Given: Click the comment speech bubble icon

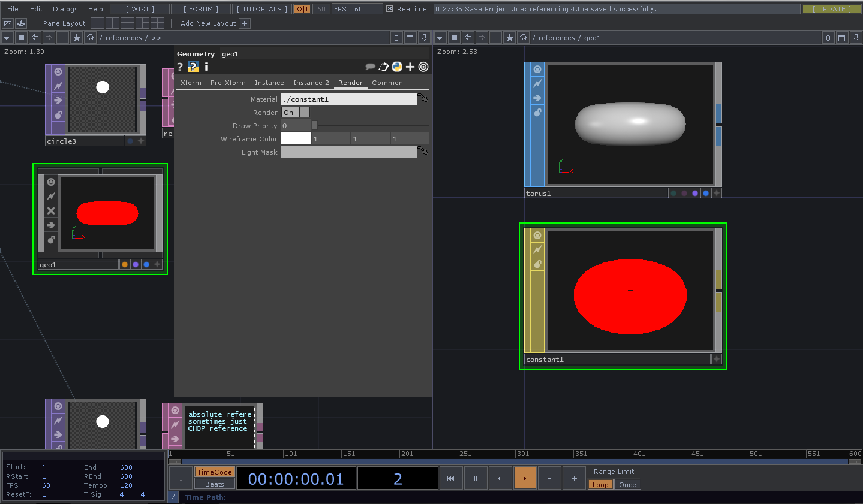Looking at the screenshot, I should coord(370,67).
